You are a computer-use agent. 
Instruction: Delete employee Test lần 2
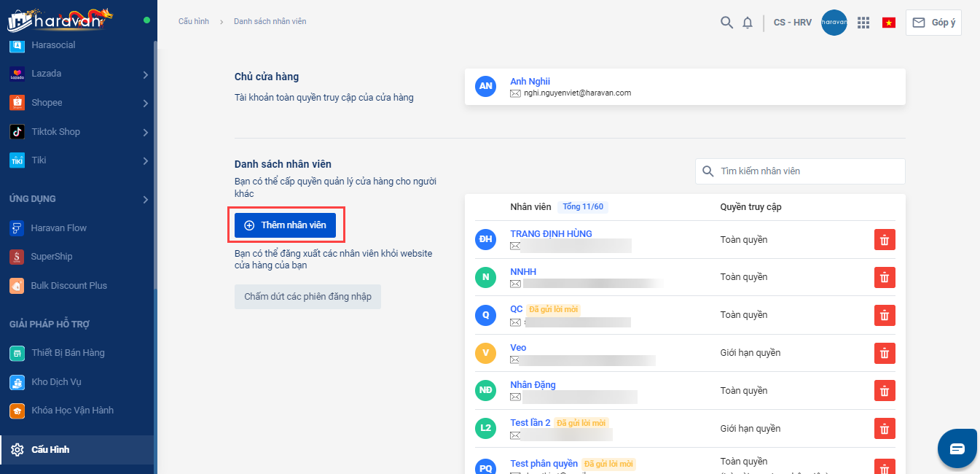pyautogui.click(x=885, y=429)
